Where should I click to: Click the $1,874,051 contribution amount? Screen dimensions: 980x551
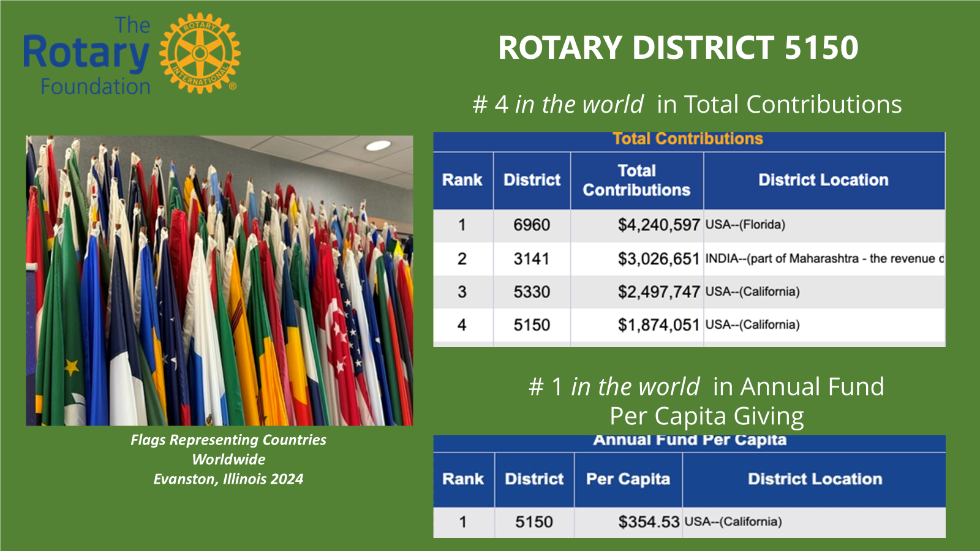tap(658, 325)
